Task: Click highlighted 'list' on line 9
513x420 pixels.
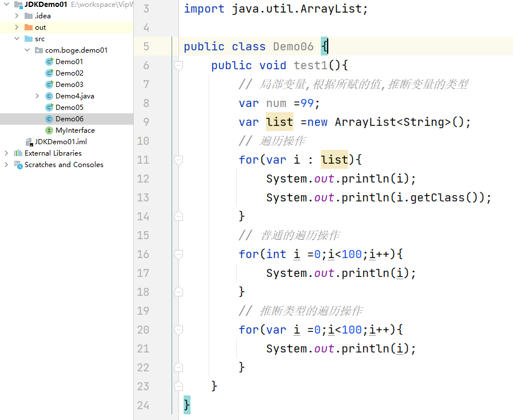Action: (280, 122)
